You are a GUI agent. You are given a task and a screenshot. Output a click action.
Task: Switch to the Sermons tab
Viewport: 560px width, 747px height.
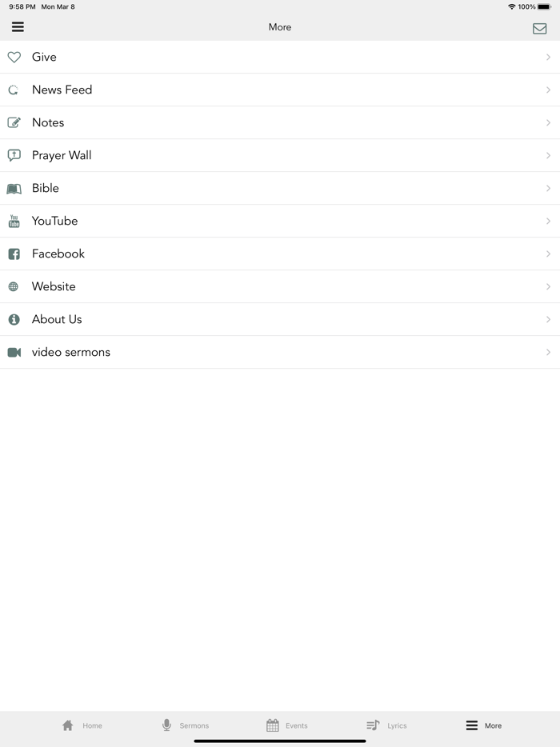pyautogui.click(x=186, y=725)
